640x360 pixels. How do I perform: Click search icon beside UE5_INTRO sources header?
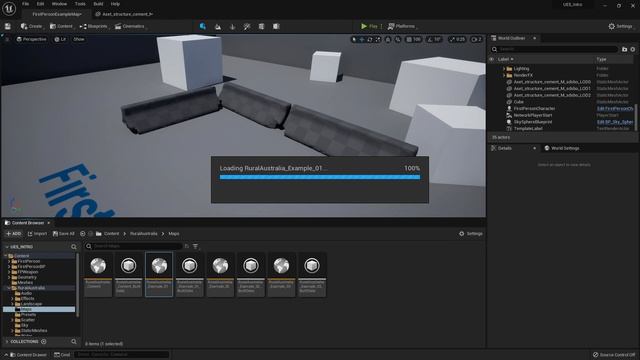pos(74,247)
